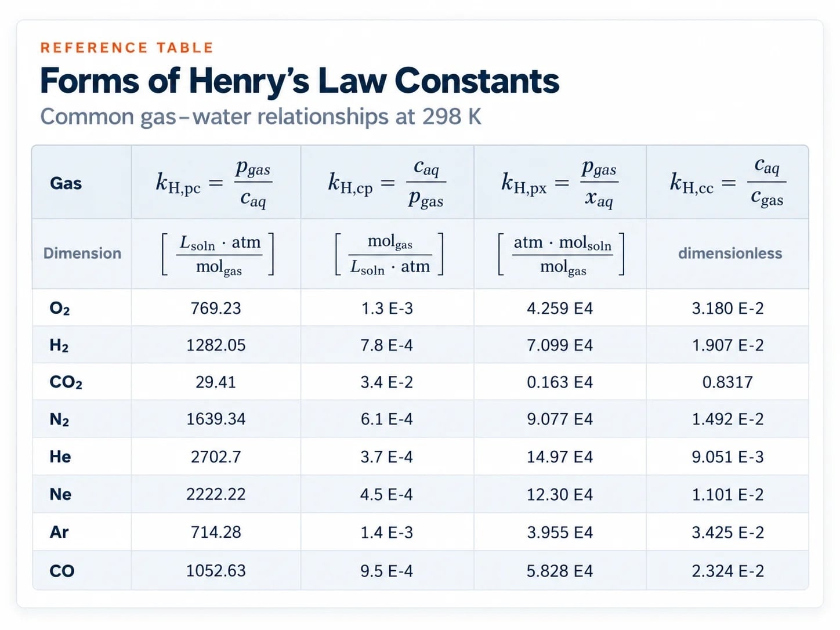Screen dimensions: 840x630
Task: Select the value 769.23 for O₂
Action: coord(216,308)
